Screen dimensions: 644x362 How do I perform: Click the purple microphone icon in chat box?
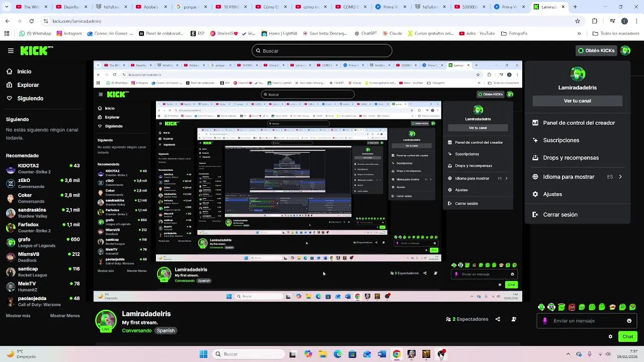[x=545, y=321]
